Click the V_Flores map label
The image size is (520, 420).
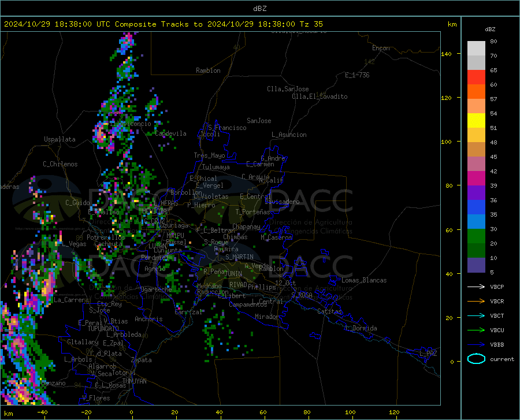96,398
